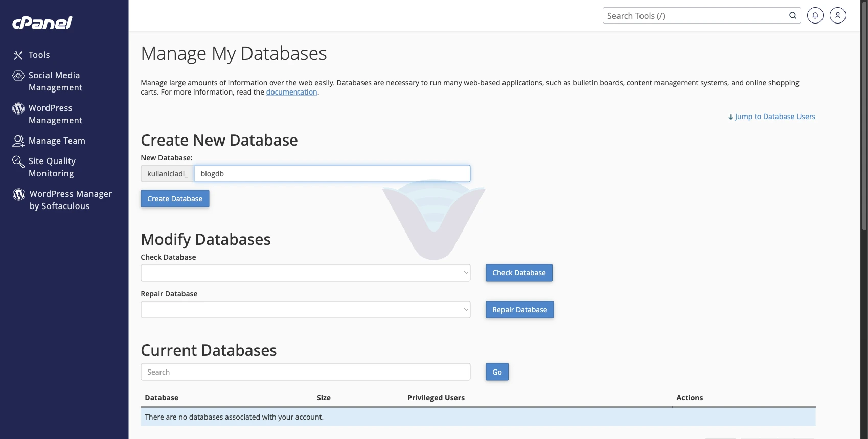Focus the New Database name field
The width and height of the screenshot is (868, 439).
click(x=332, y=174)
